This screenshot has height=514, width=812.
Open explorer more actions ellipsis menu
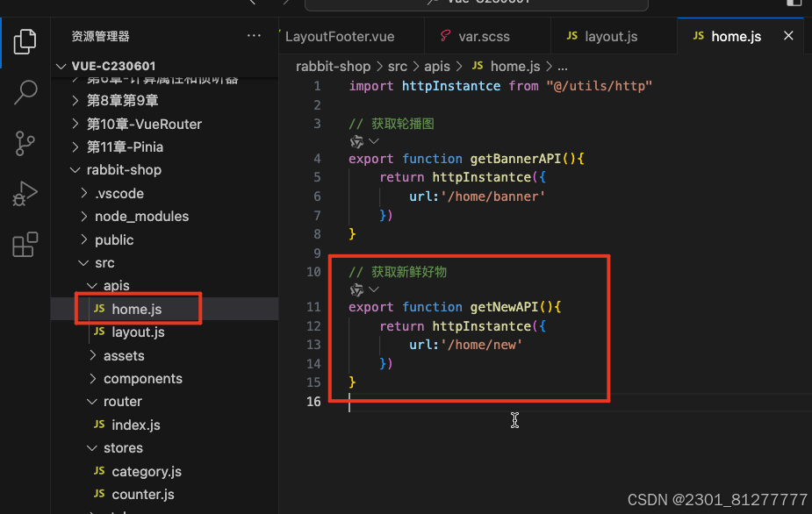[254, 36]
